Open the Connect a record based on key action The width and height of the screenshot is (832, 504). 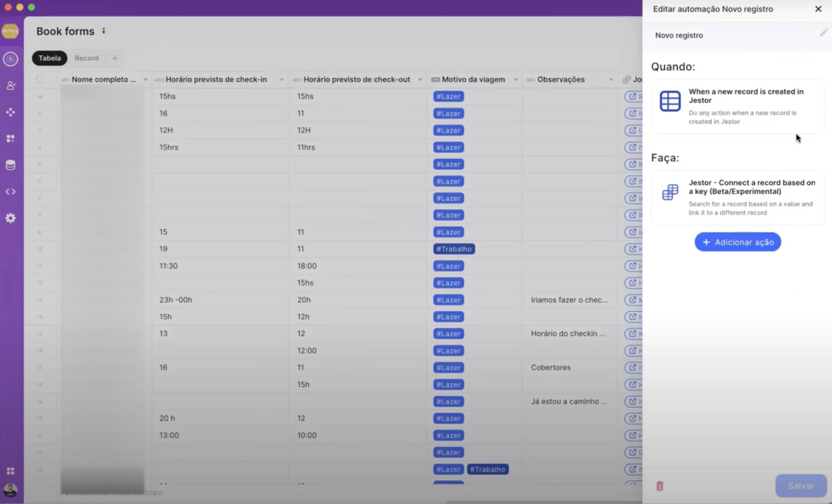(737, 197)
